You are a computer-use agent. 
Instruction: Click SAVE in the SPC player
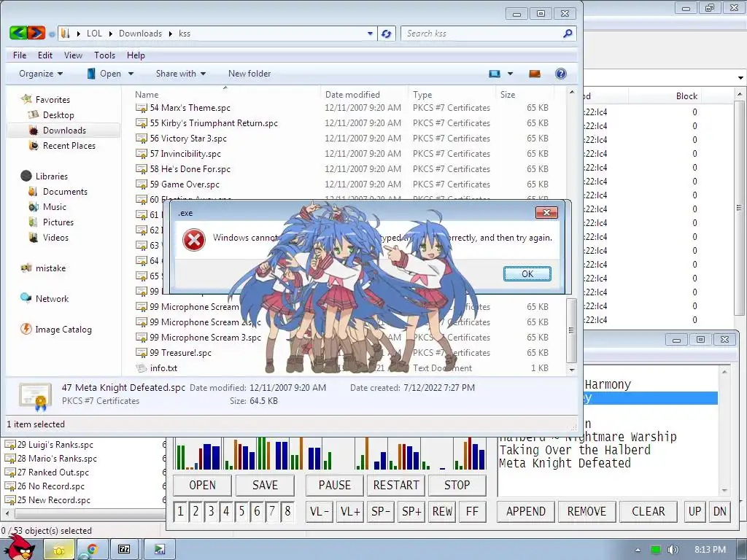coord(265,485)
